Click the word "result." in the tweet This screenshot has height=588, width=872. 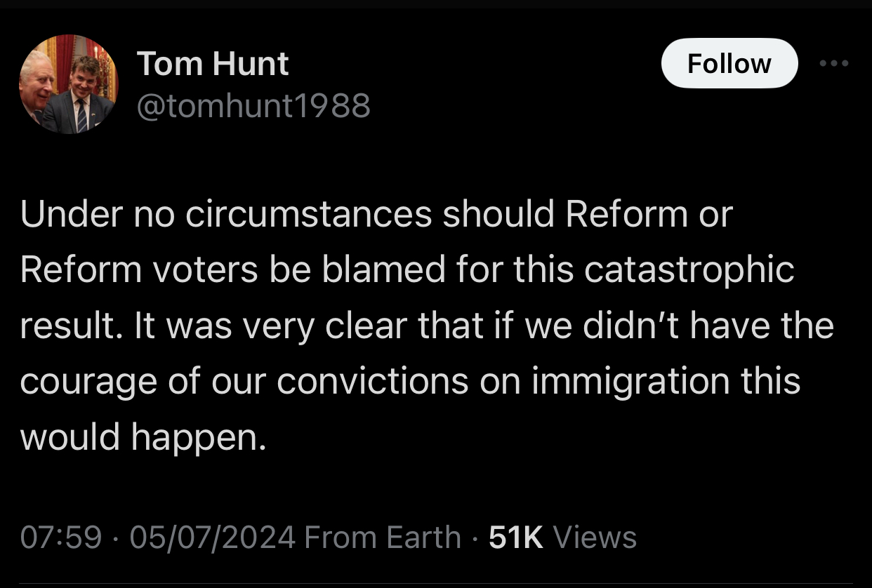point(65,326)
